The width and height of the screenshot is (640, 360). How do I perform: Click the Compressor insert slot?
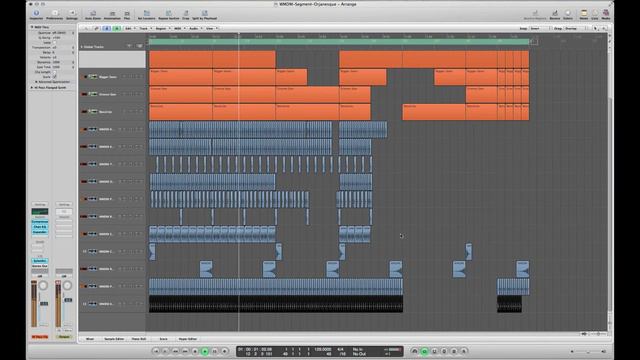coord(40,221)
